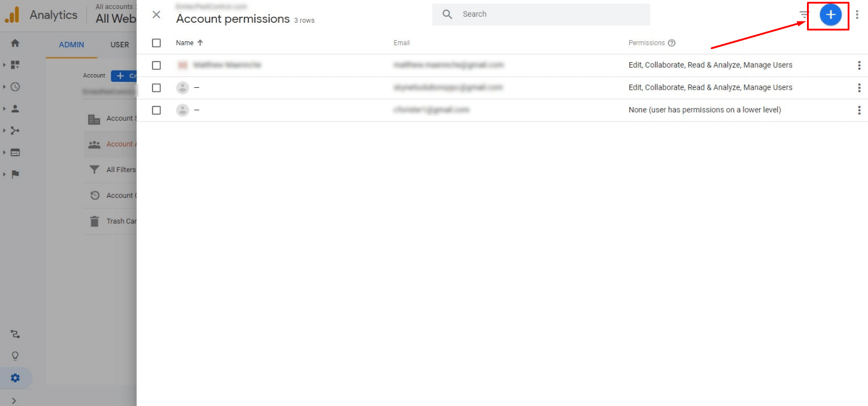
Task: Open the All Web Site Data selector
Action: 115,19
